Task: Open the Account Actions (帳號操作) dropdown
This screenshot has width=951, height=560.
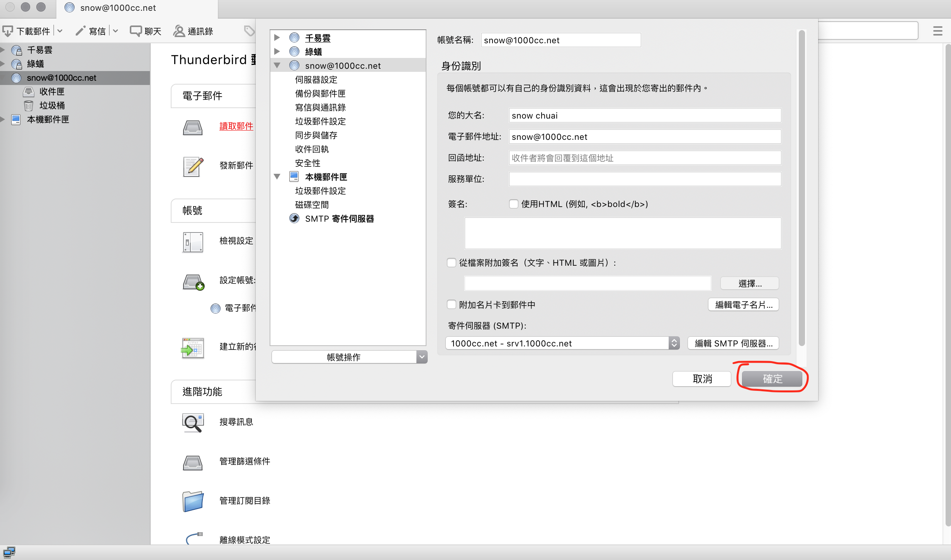Action: (349, 357)
